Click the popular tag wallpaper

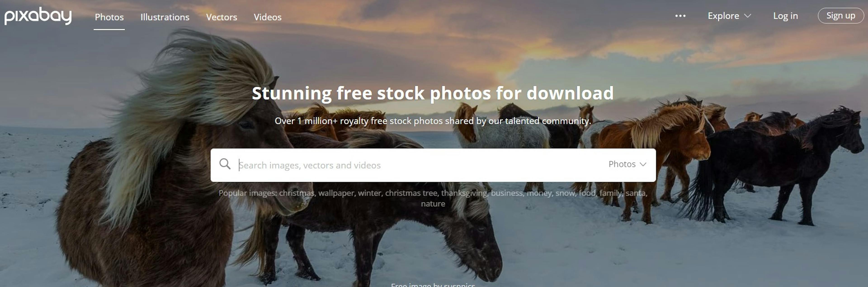(x=336, y=193)
